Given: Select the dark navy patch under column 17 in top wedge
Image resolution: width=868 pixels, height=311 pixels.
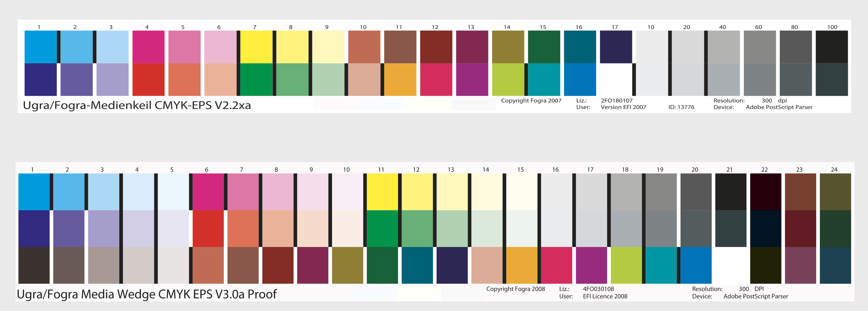Looking at the screenshot, I should tap(616, 47).
